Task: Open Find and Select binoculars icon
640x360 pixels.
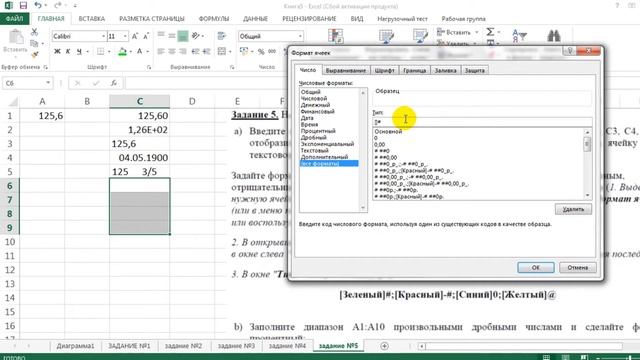Action: click(553, 36)
